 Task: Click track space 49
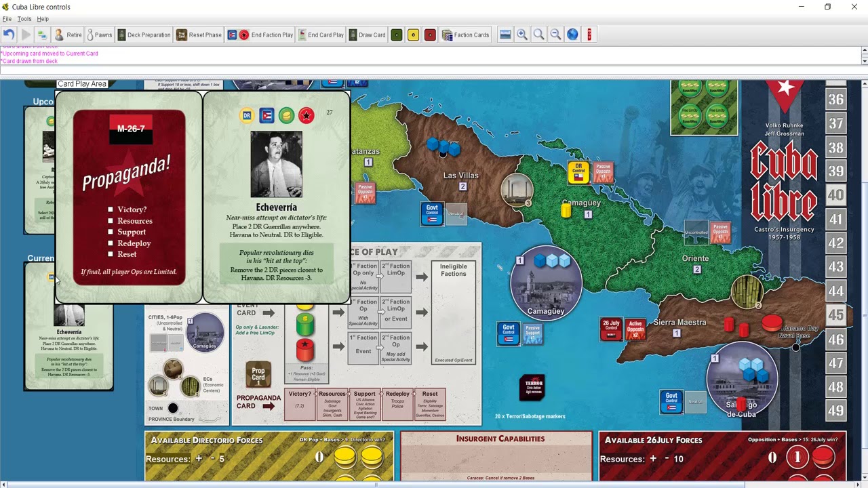coord(835,411)
